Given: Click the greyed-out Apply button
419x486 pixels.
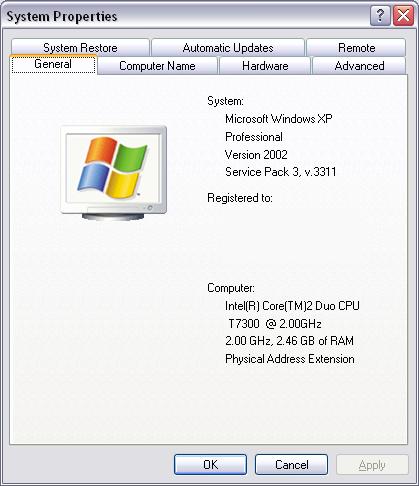Looking at the screenshot, I should point(372,465).
